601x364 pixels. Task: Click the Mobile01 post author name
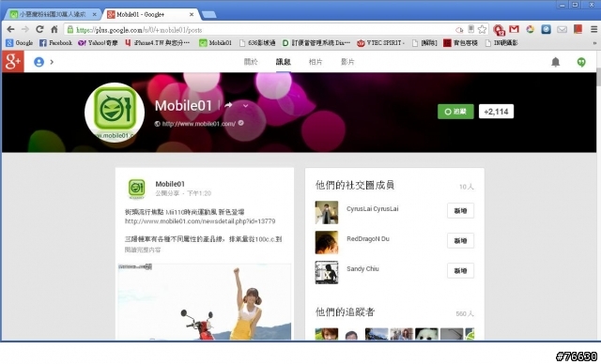(x=170, y=184)
